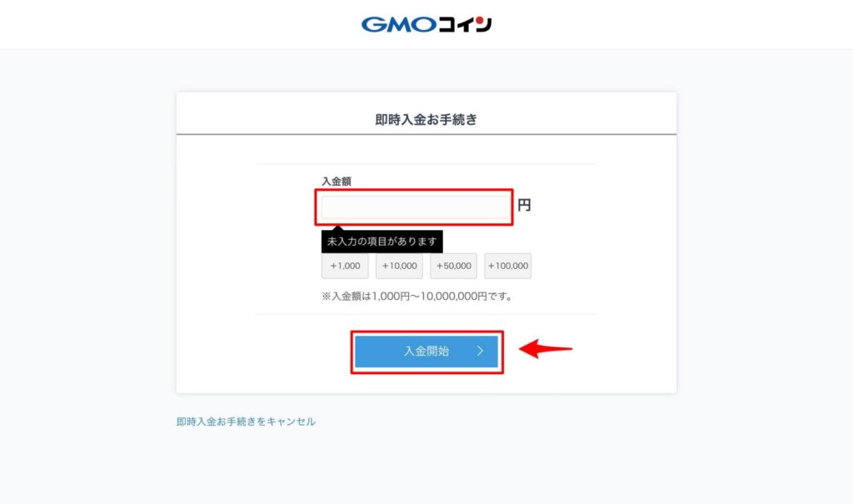
Task: Click the コイン katakana part of the logo
Action: (465, 24)
